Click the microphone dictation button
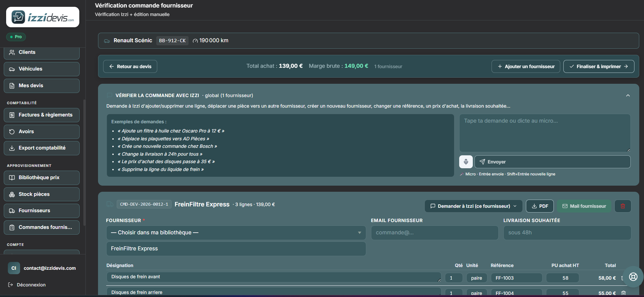Viewport: 644px width, 297px height. (466, 162)
